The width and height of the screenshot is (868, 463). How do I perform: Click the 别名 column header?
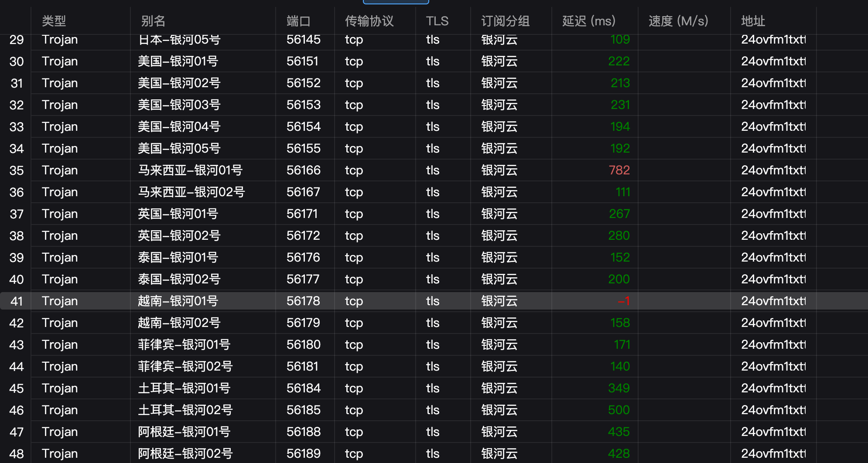[x=154, y=20]
